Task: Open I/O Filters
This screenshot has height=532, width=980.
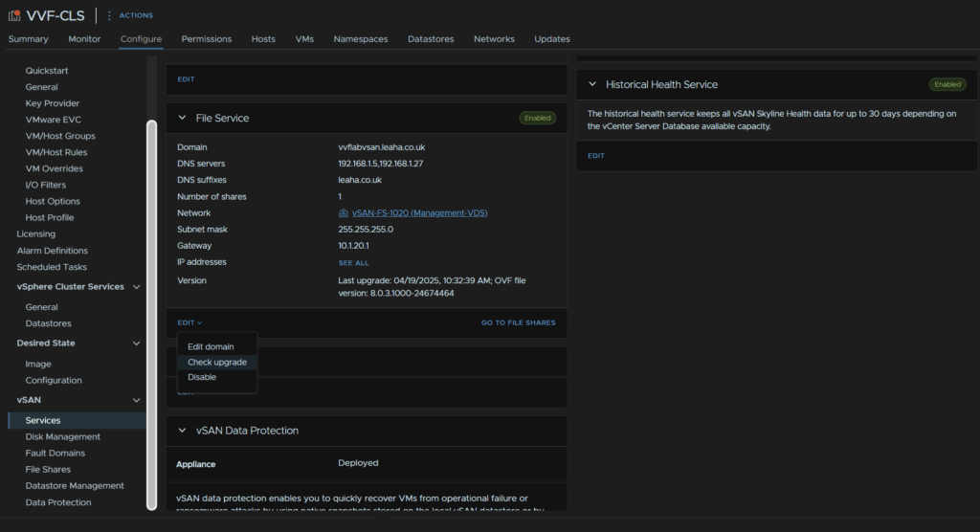Action: (x=46, y=185)
